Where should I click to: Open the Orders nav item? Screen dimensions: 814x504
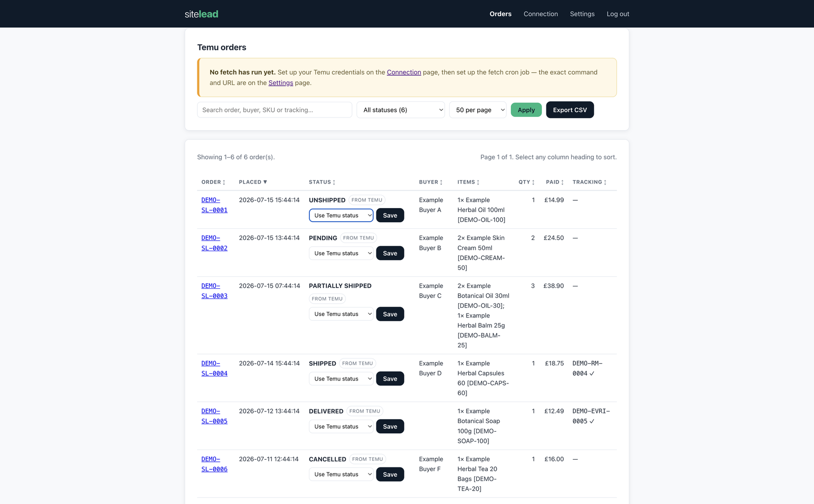[501, 14]
